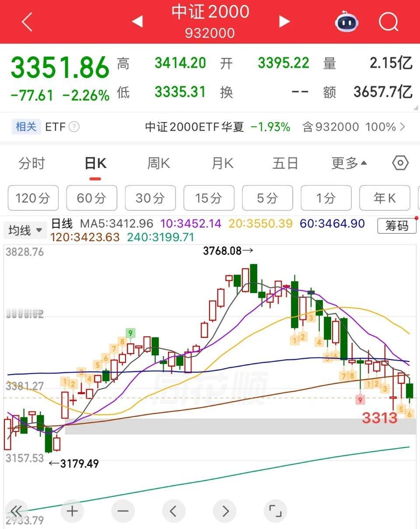Zoom out chart with minus button

click(123, 511)
